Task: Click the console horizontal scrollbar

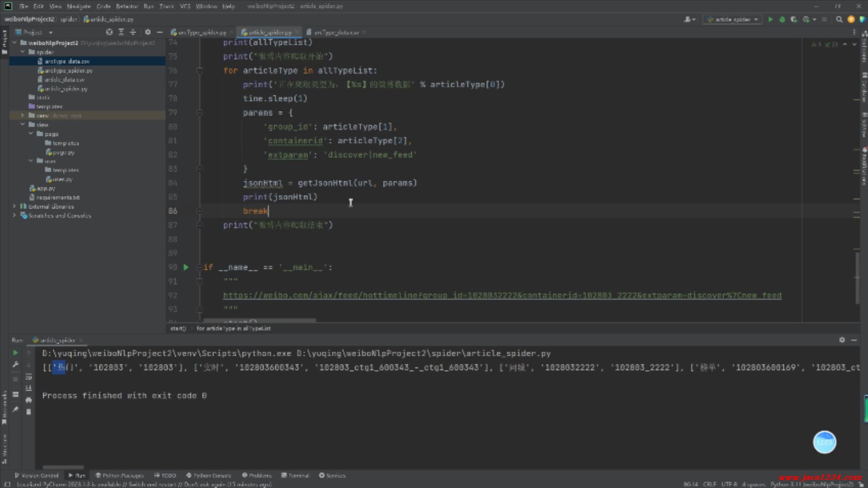Action: point(63,467)
